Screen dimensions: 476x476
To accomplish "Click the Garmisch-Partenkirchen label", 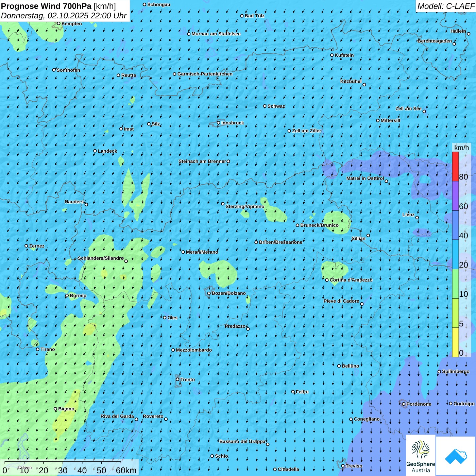I will tap(205, 74).
